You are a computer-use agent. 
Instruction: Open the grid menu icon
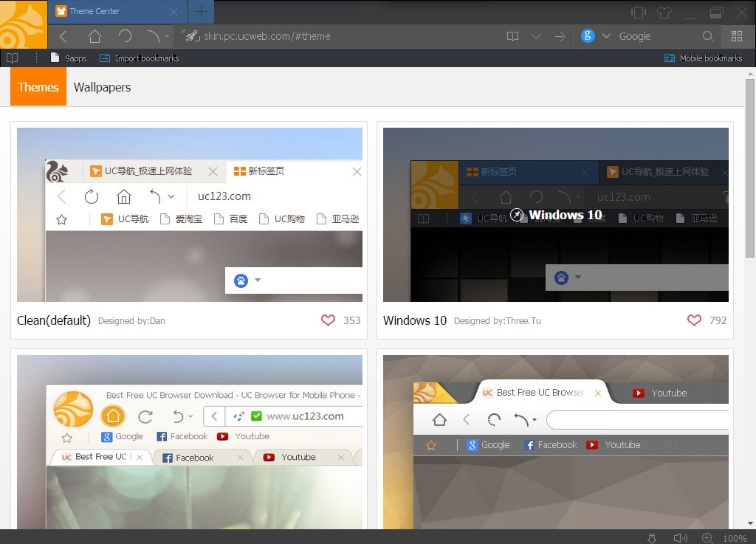[737, 36]
